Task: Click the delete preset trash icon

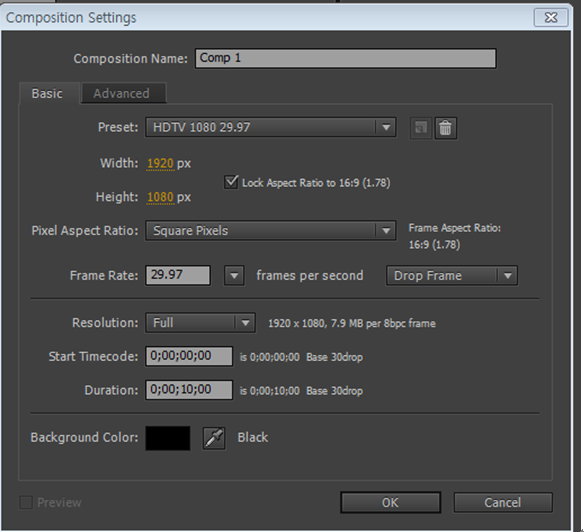Action: pyautogui.click(x=445, y=129)
